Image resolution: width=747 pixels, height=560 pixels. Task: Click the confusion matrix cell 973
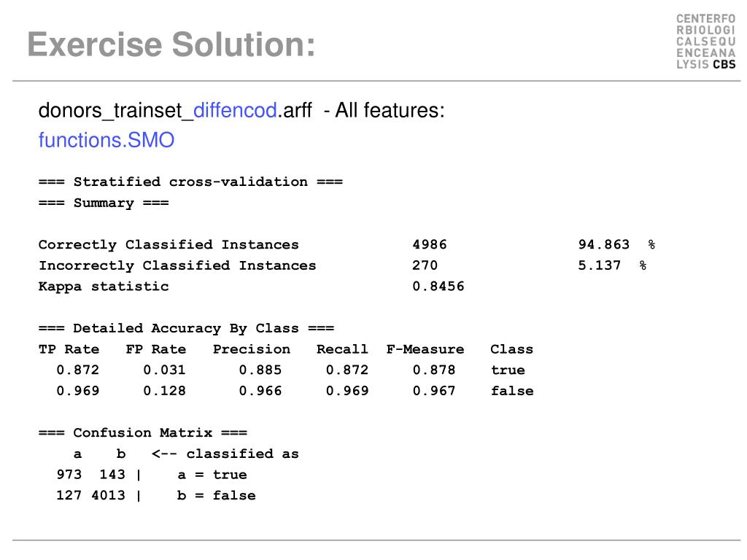(69, 474)
